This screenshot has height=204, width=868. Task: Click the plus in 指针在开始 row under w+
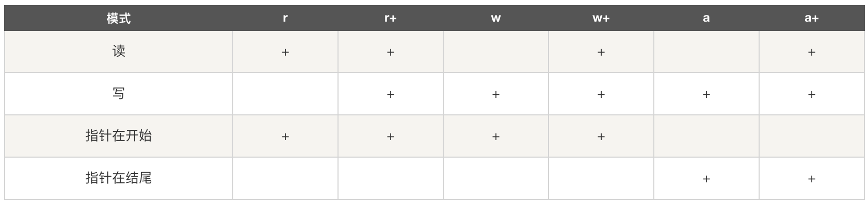pos(601,137)
